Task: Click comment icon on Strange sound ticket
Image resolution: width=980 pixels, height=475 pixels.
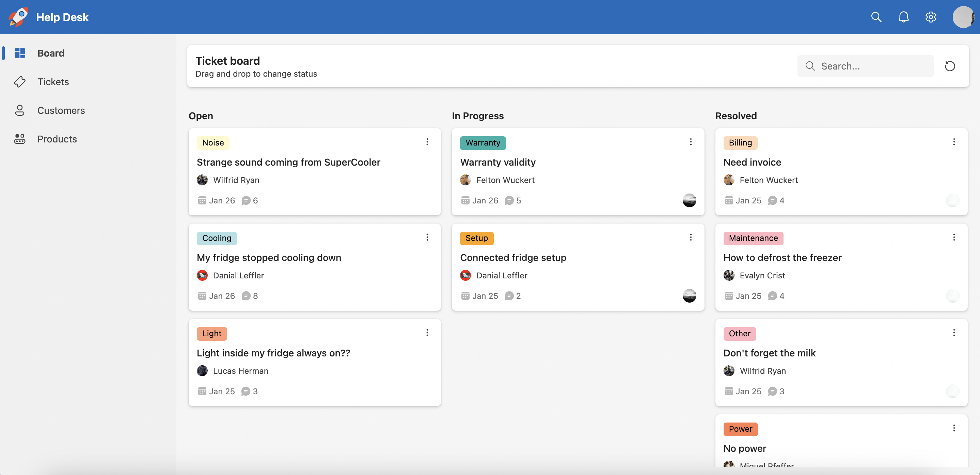Action: tap(246, 201)
